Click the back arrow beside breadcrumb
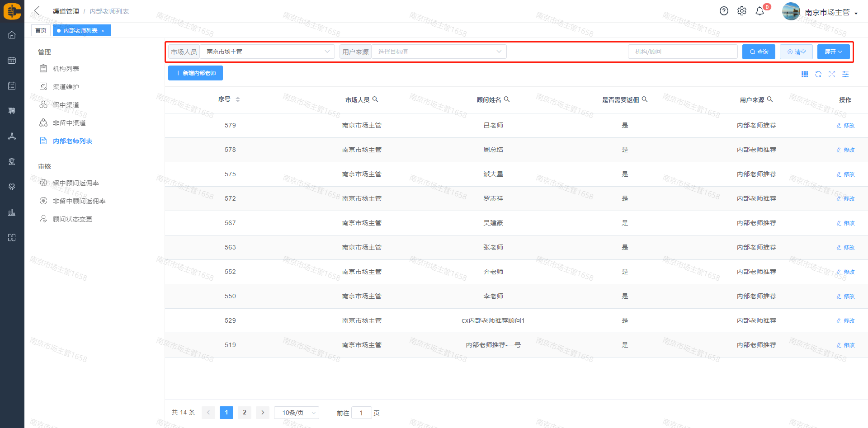The height and width of the screenshot is (428, 868). pyautogui.click(x=37, y=11)
